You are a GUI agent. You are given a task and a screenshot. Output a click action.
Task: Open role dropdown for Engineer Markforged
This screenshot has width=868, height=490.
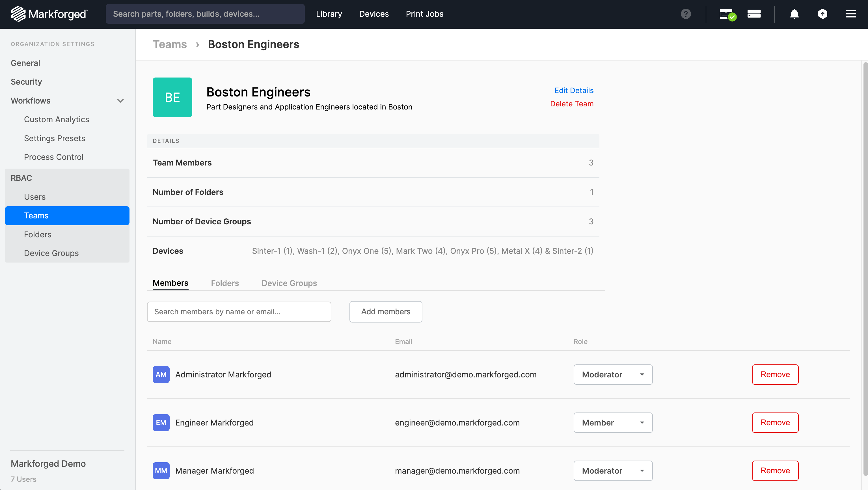613,422
